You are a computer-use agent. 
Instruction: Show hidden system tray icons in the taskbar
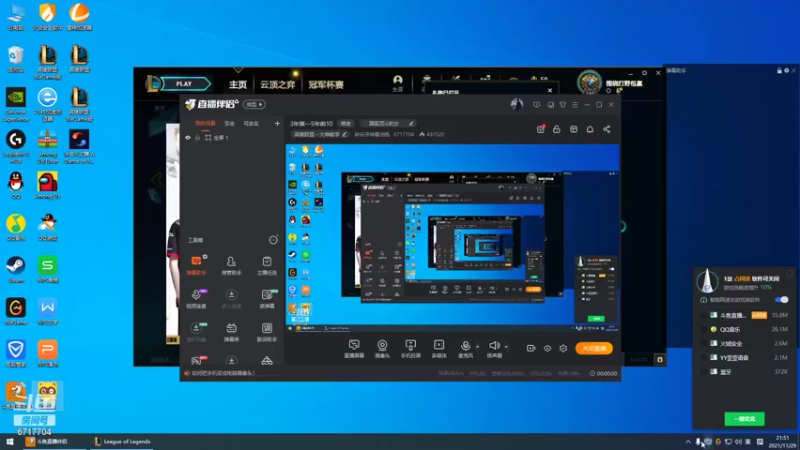688,442
